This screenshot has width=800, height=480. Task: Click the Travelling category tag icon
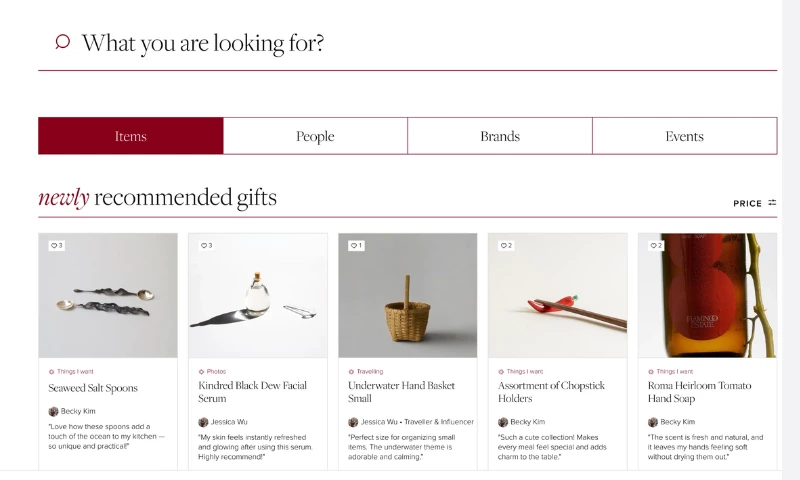(351, 371)
